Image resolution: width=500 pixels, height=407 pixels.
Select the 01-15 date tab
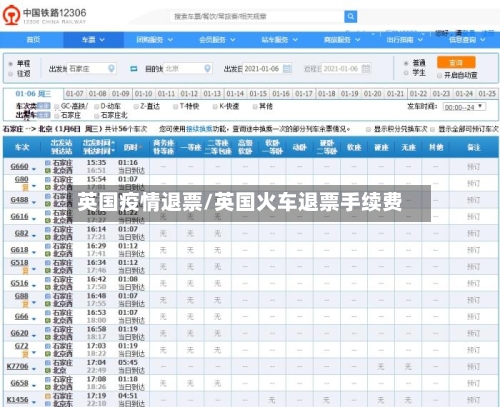coord(258,94)
